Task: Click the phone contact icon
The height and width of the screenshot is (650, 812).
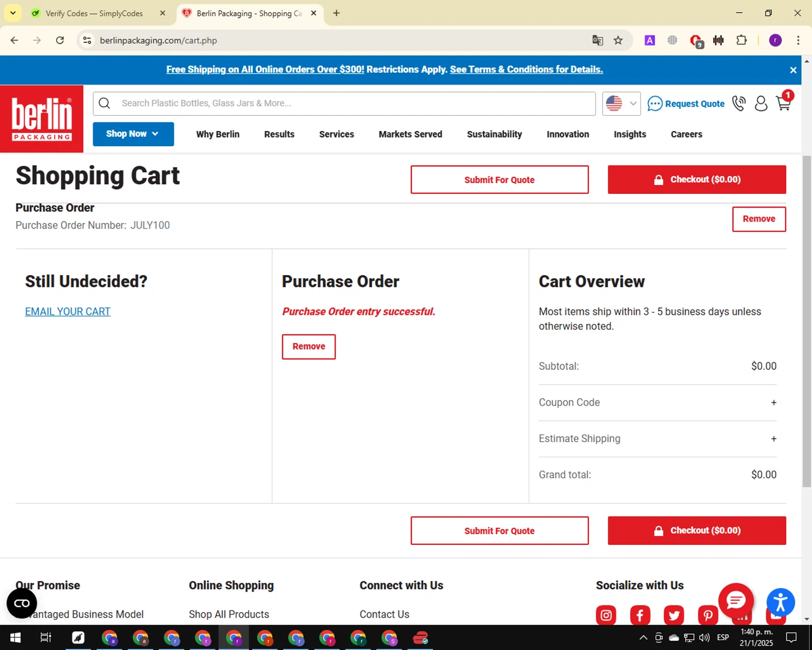Action: click(739, 103)
